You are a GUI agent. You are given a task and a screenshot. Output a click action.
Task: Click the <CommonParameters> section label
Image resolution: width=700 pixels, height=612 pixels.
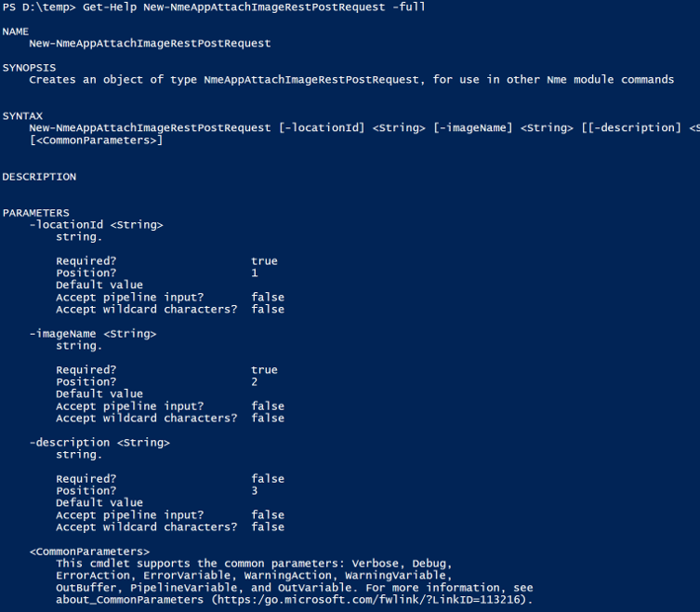click(89, 552)
